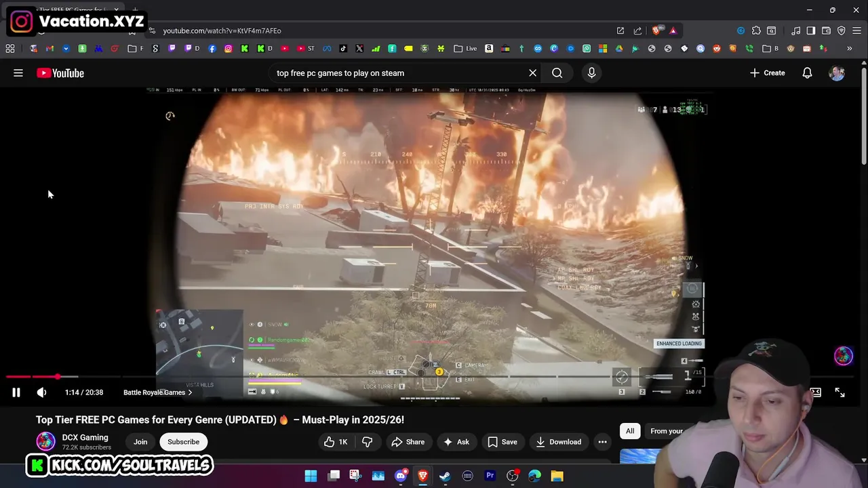868x488 pixels.
Task: Open Discord from the taskbar
Action: click(x=401, y=476)
